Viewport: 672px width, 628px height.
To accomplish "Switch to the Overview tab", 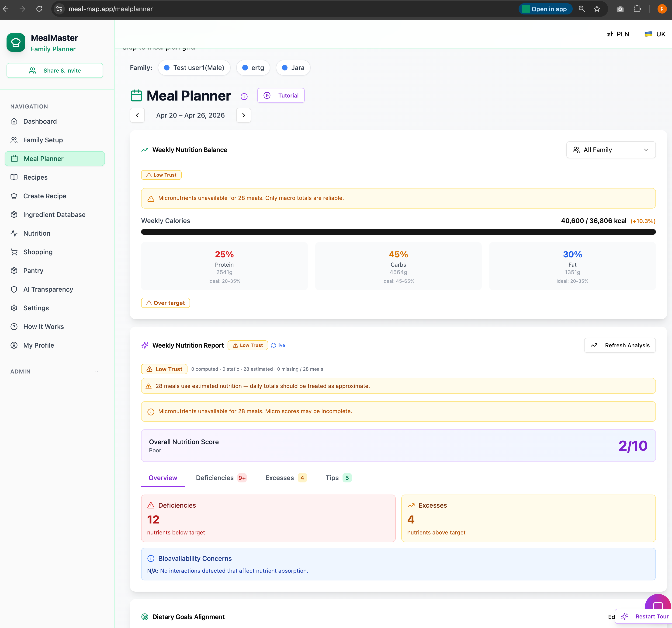I will (x=163, y=478).
